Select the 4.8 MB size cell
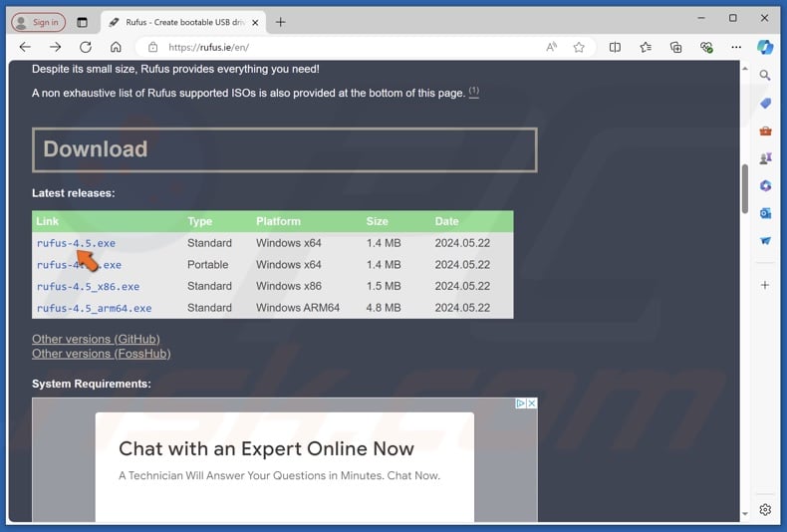Image resolution: width=787 pixels, height=532 pixels. coord(384,308)
